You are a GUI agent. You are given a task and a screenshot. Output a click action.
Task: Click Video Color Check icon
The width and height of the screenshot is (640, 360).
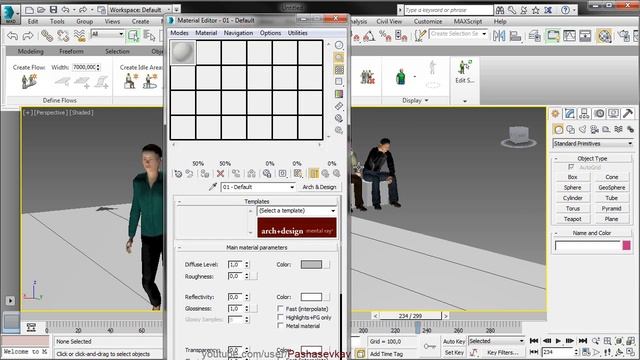coord(339,94)
